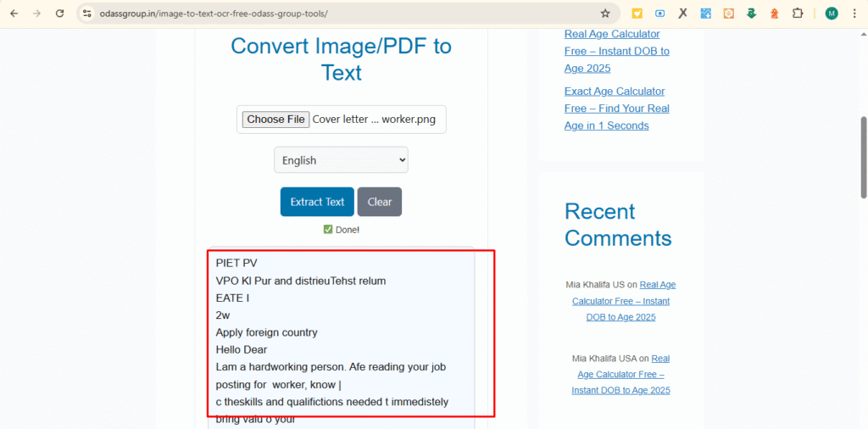868x429 pixels.
Task: Open Real Age Calculator Free sidebar link
Action: click(617, 51)
